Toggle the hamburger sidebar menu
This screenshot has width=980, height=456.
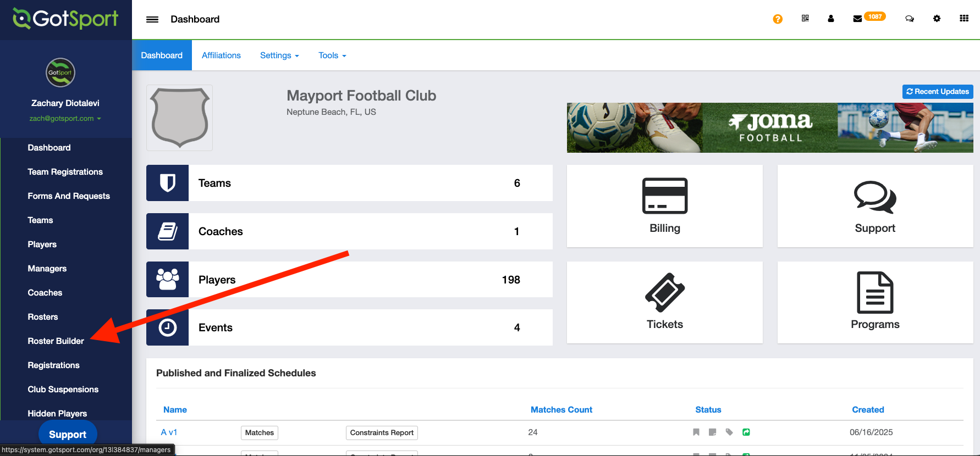coord(152,19)
